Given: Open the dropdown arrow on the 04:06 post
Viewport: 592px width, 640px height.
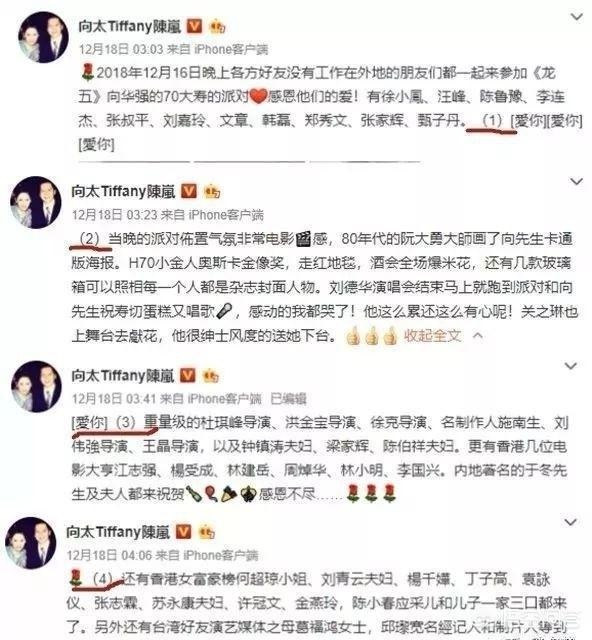Looking at the screenshot, I should (x=570, y=522).
